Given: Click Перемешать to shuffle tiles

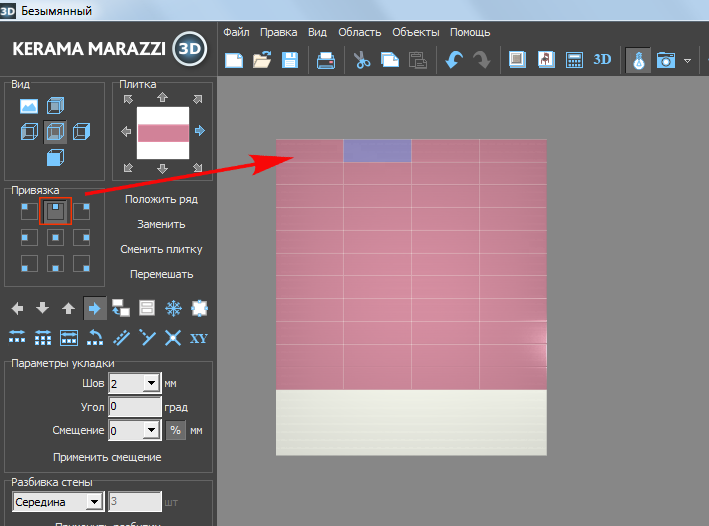Looking at the screenshot, I should 161,274.
